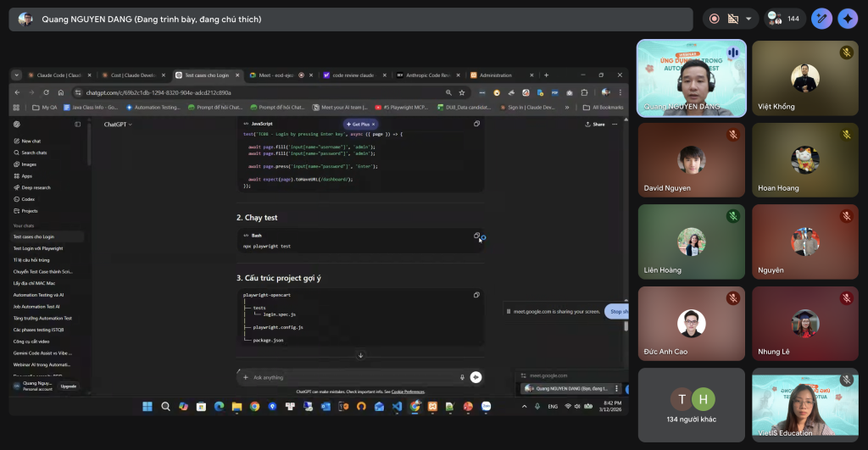Toggle the ChatGPT sidebar collapse icon
Viewport: 868px width, 450px height.
(x=77, y=125)
